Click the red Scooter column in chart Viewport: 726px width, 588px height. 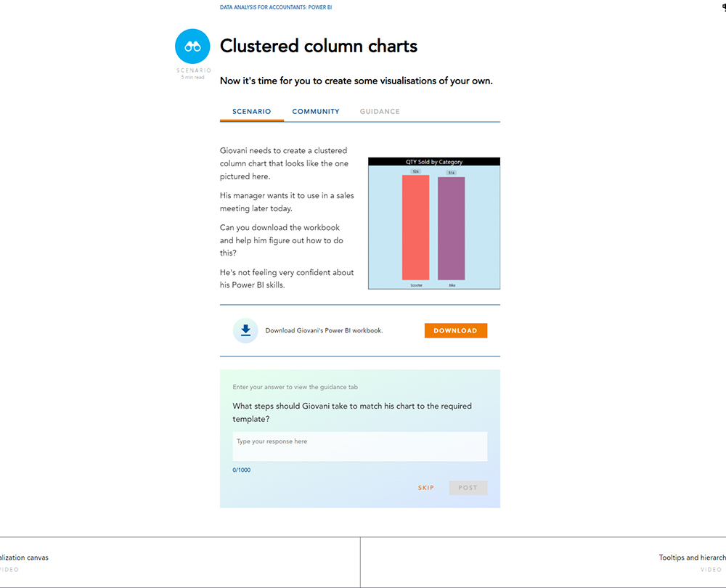[x=415, y=227]
